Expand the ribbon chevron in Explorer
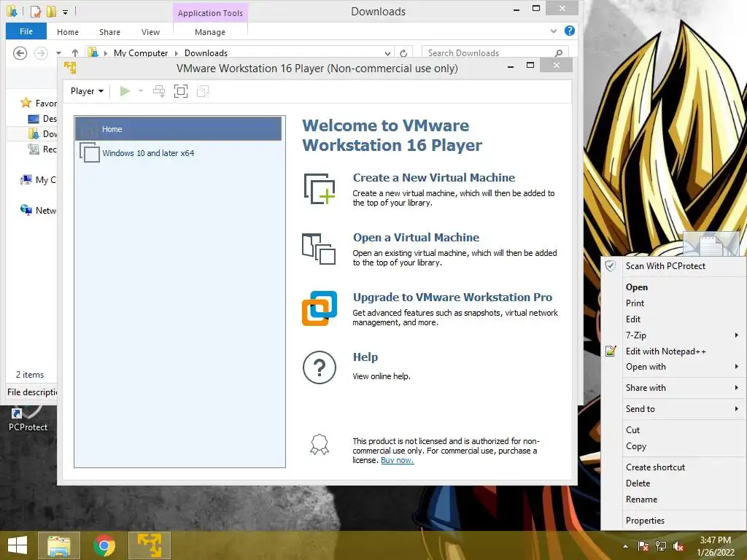Viewport: 747px width, 560px height. (554, 31)
